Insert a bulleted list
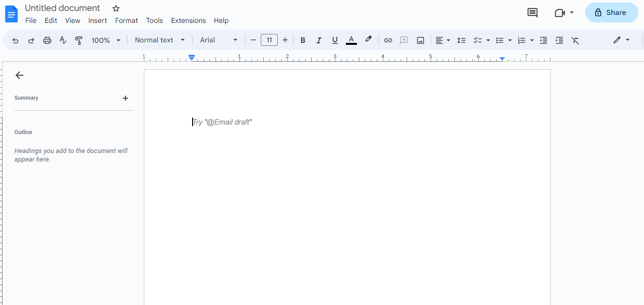This screenshot has height=305, width=644. 500,40
